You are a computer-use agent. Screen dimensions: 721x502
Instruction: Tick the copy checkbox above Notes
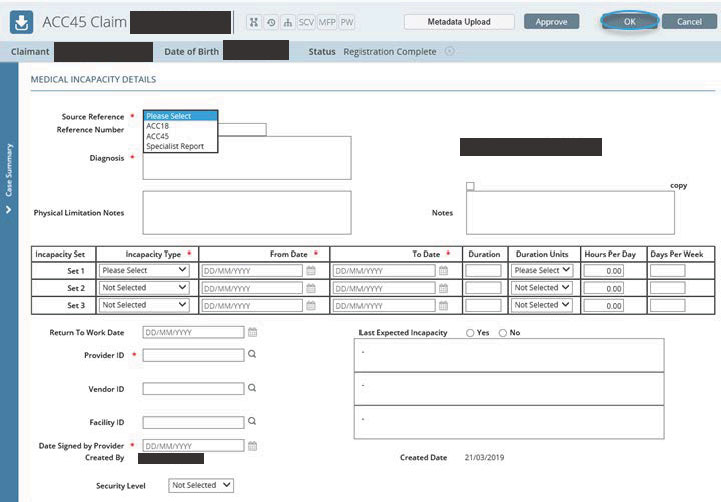click(470, 186)
